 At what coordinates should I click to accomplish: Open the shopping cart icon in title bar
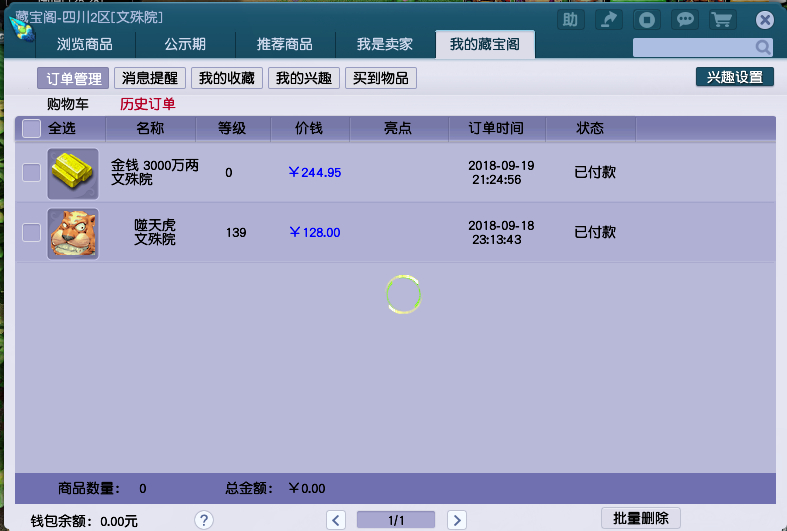click(722, 20)
